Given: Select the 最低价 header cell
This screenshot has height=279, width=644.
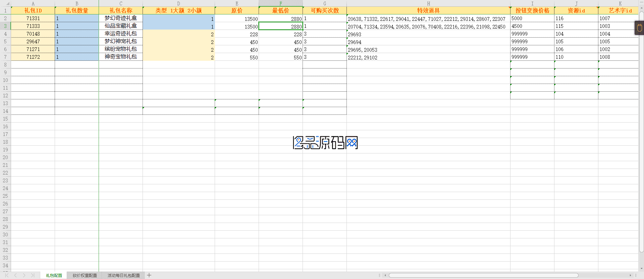Looking at the screenshot, I should (x=281, y=10).
